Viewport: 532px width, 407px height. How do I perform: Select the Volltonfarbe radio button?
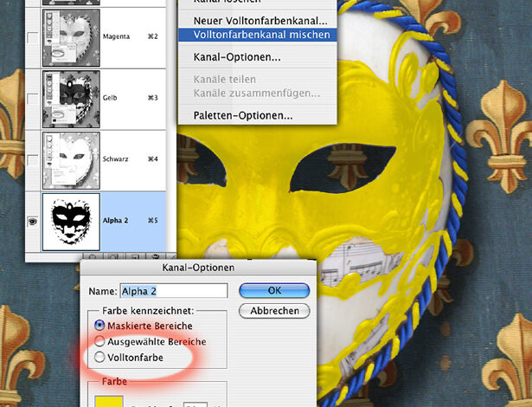99,357
